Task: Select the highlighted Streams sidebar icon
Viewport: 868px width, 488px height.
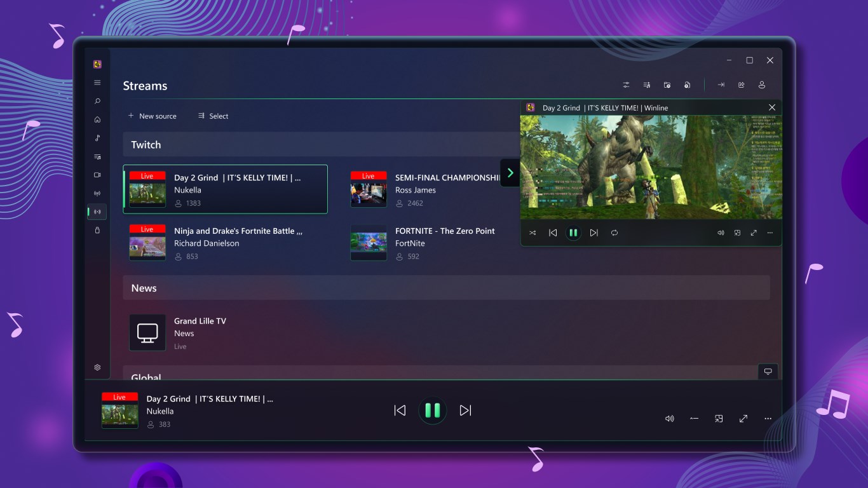Action: click(97, 212)
